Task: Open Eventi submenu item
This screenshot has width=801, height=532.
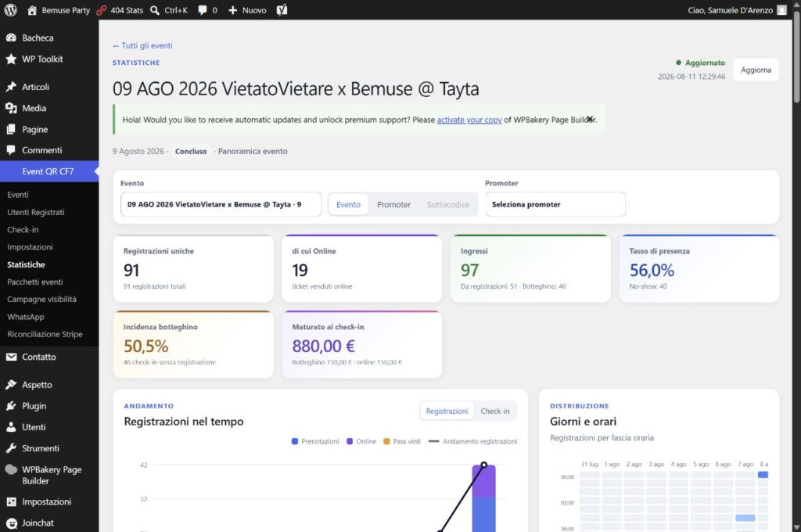Action: pyautogui.click(x=18, y=195)
